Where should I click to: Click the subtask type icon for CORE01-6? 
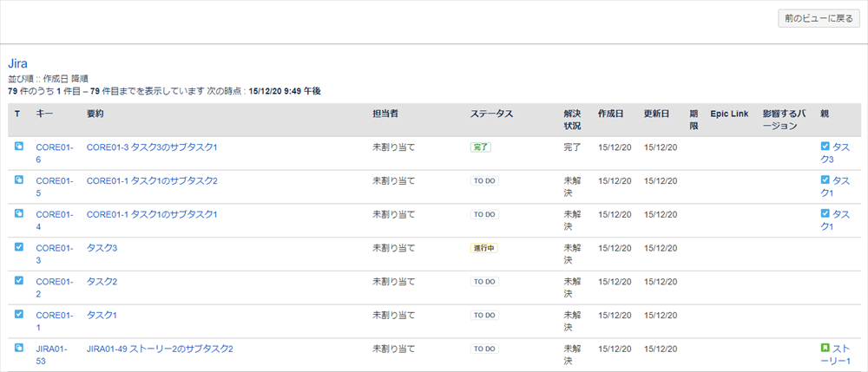pos(18,147)
